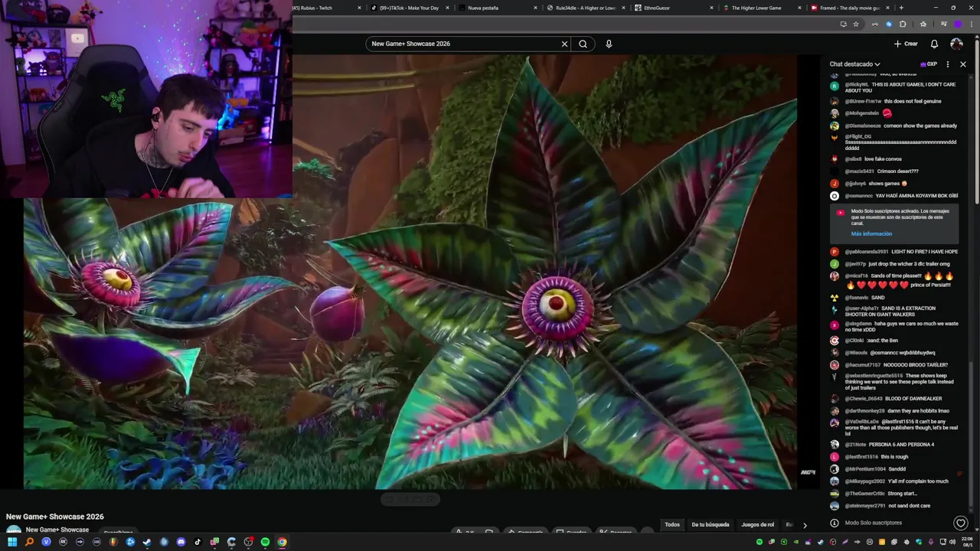980x551 pixels.
Task: Select De tu búsqueda chip
Action: click(x=710, y=525)
